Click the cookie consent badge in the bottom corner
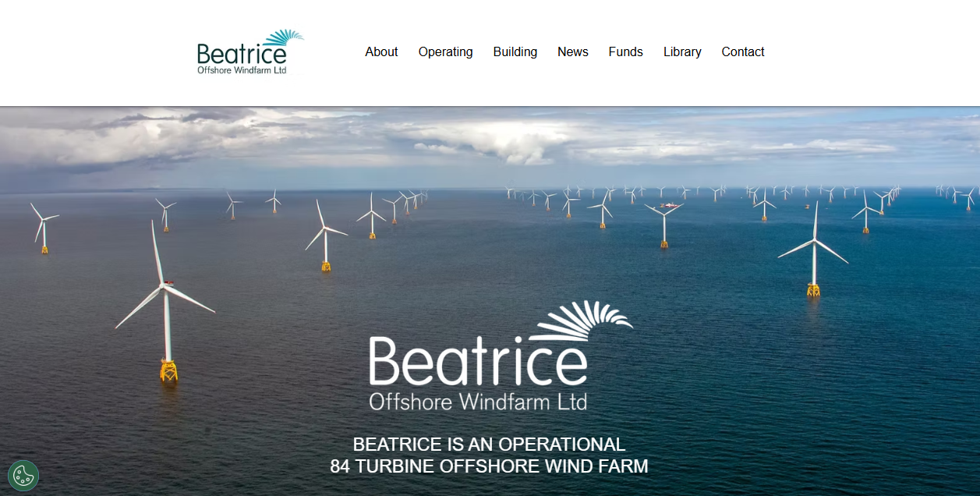 click(x=23, y=474)
